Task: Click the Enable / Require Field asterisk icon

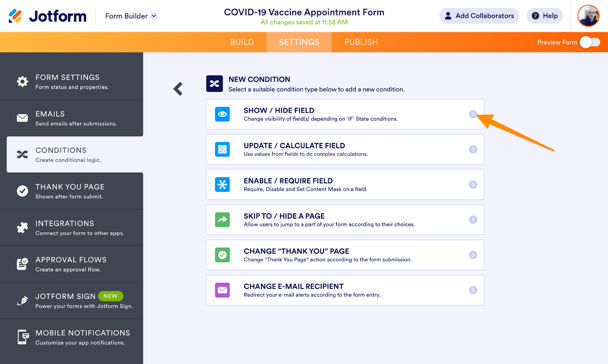Action: [x=222, y=184]
